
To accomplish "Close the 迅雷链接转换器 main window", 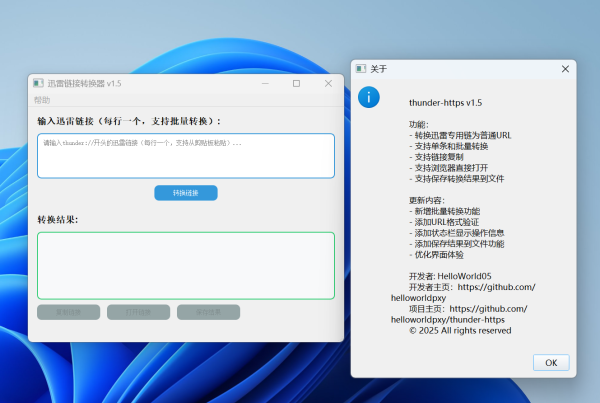I will (328, 83).
